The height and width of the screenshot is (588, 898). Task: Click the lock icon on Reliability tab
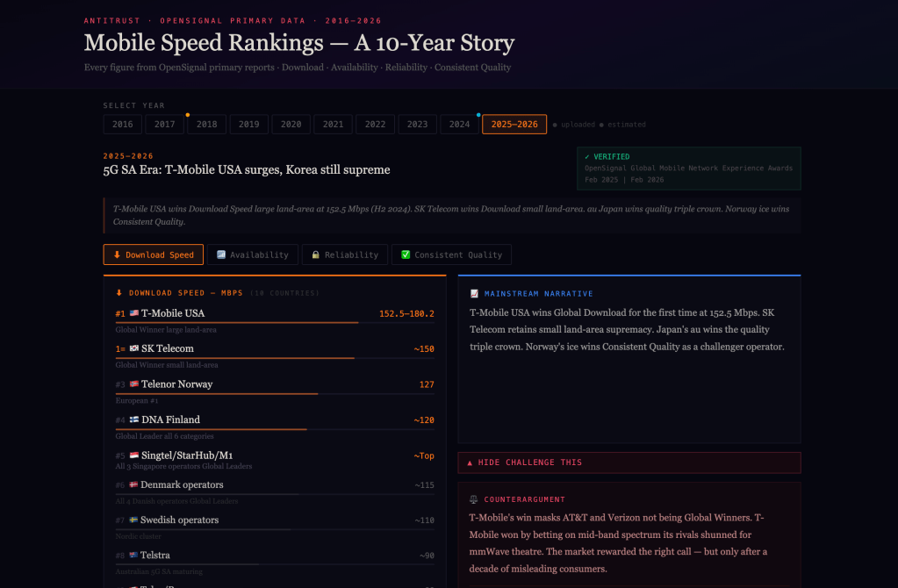click(x=315, y=255)
